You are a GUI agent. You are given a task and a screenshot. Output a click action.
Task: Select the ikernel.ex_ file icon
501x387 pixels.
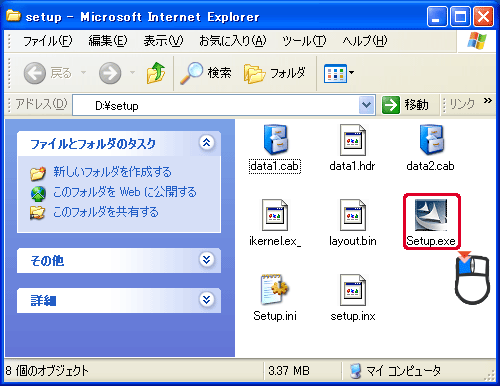point(275,215)
